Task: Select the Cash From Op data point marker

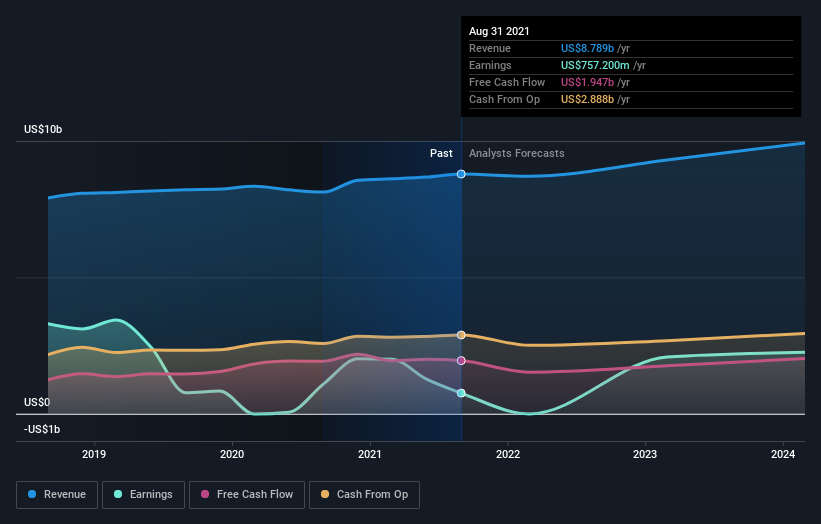Action: [461, 335]
